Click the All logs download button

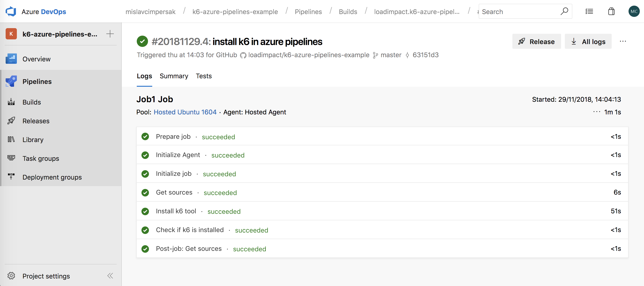tap(588, 41)
